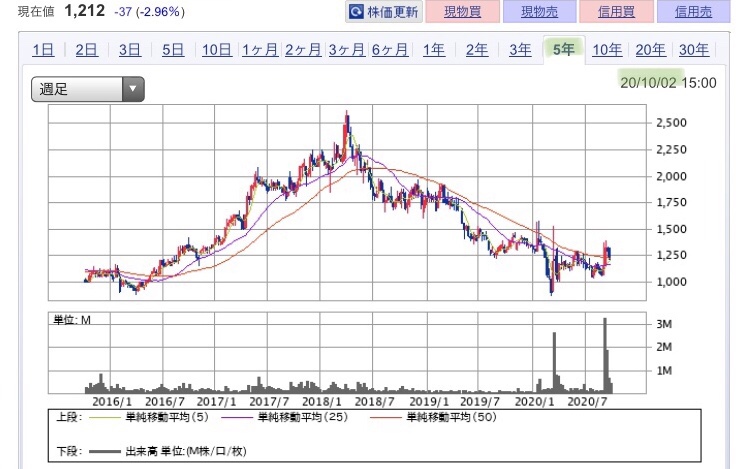The image size is (736, 469).
Task: Click the 2020/7 date axis label
Action: click(587, 402)
